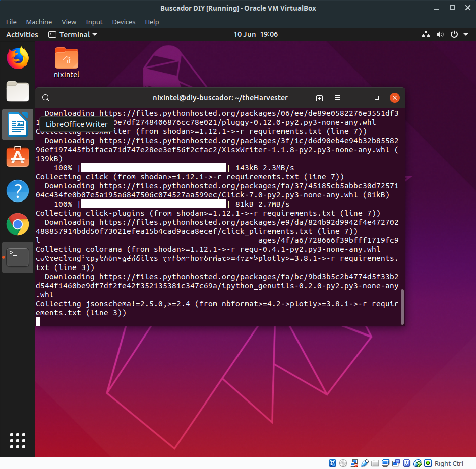Open the VirtualBox Help menu
The width and height of the screenshot is (476, 469).
click(x=152, y=22)
